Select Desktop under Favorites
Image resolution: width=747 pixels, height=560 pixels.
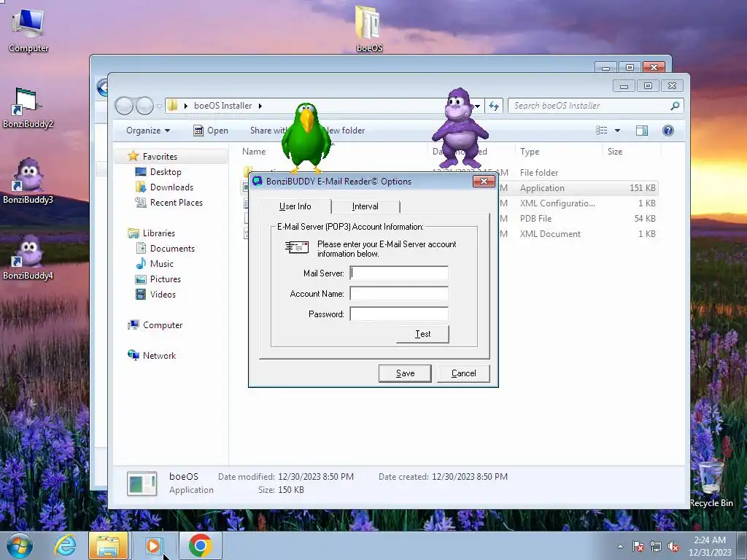point(166,172)
